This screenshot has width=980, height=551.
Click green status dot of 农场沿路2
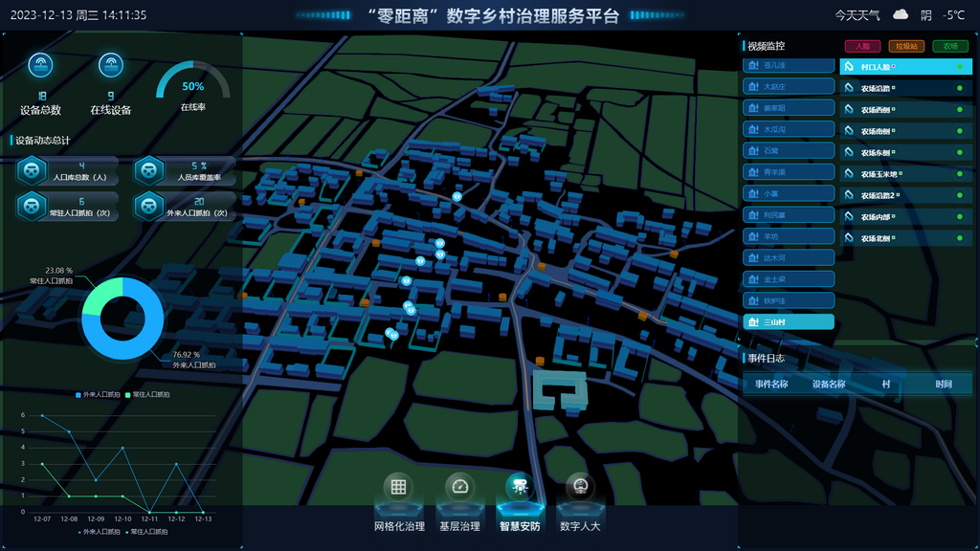(959, 195)
